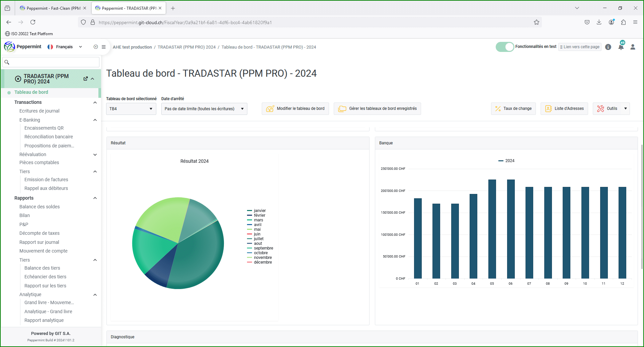Click the browser back arrow
The image size is (644, 347).
pyautogui.click(x=9, y=22)
